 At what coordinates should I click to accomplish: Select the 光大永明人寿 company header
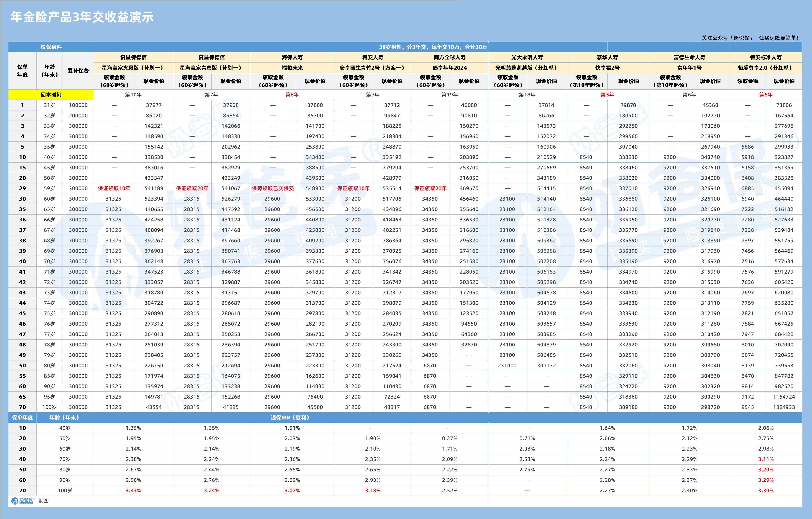click(x=527, y=57)
